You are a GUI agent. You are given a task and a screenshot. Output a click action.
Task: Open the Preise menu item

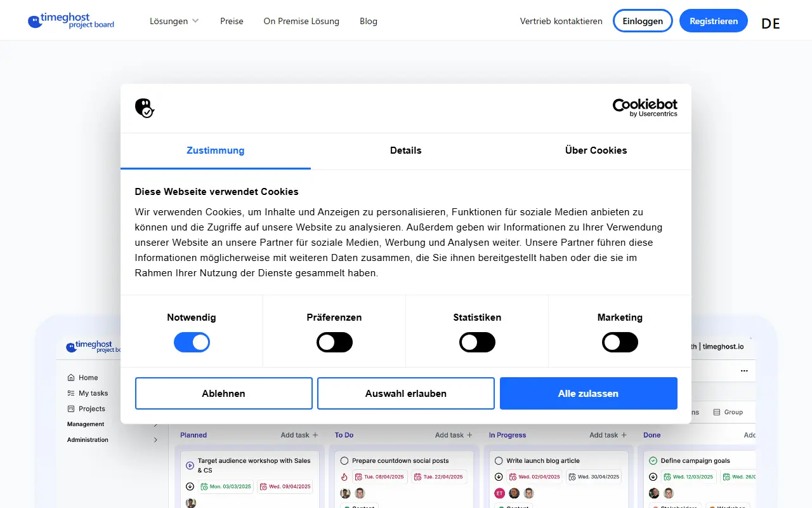pos(232,21)
